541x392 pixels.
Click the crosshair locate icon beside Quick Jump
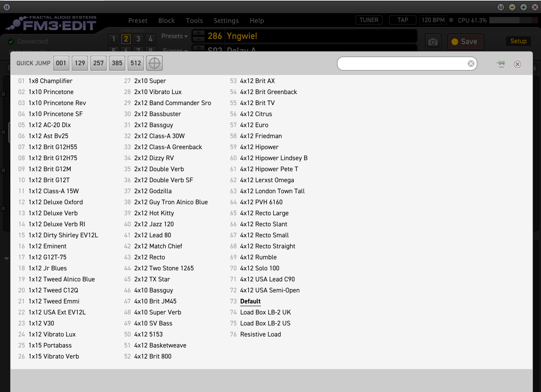click(x=155, y=63)
